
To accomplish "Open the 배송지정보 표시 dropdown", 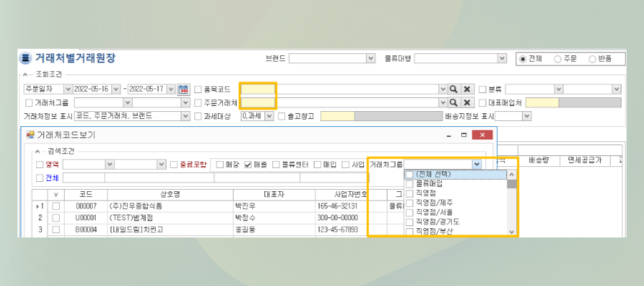I will pyautogui.click(x=527, y=116).
